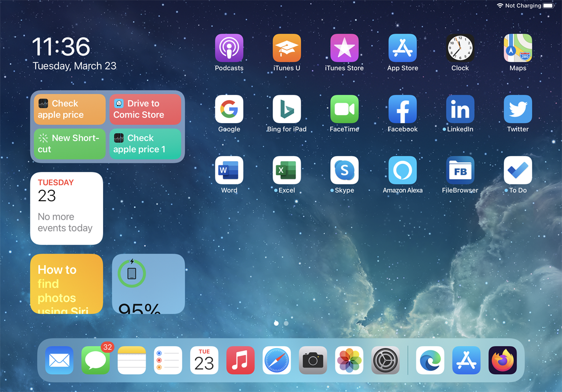Run the Check apple price shortcut
Image resolution: width=562 pixels, height=392 pixels.
pos(70,109)
